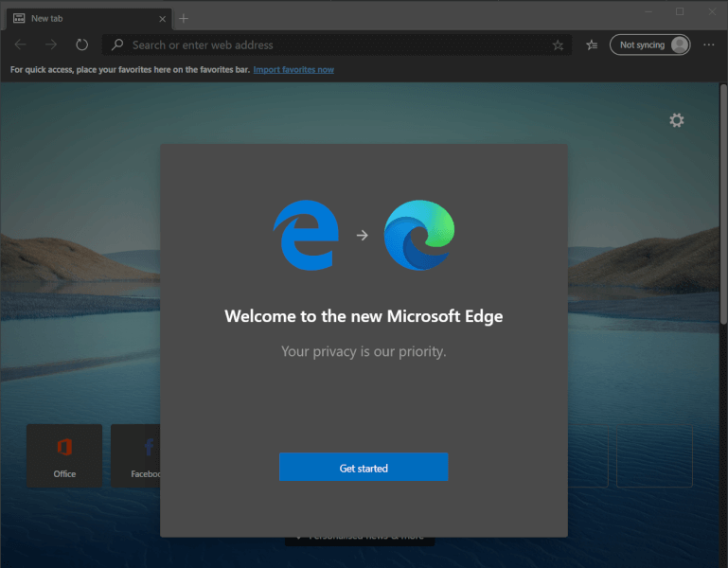Screen dimensions: 728x568
Task: Close the New tab tab
Action: pos(162,19)
